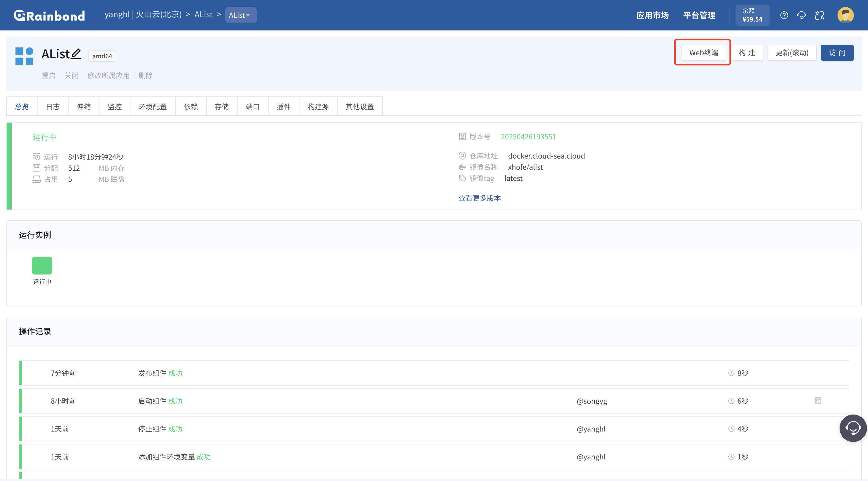The width and height of the screenshot is (868, 481).
Task: Click 修改所属应用 link
Action: click(109, 75)
